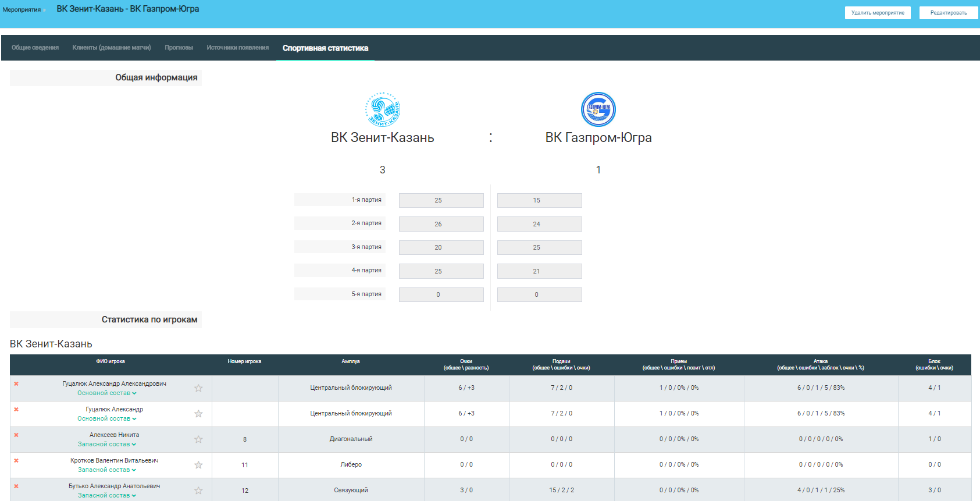Click the red delete X beside Алексеев Никита

click(16, 435)
